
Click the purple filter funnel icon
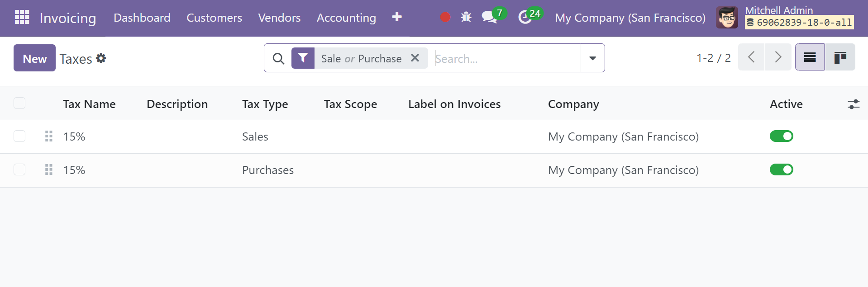coord(303,58)
